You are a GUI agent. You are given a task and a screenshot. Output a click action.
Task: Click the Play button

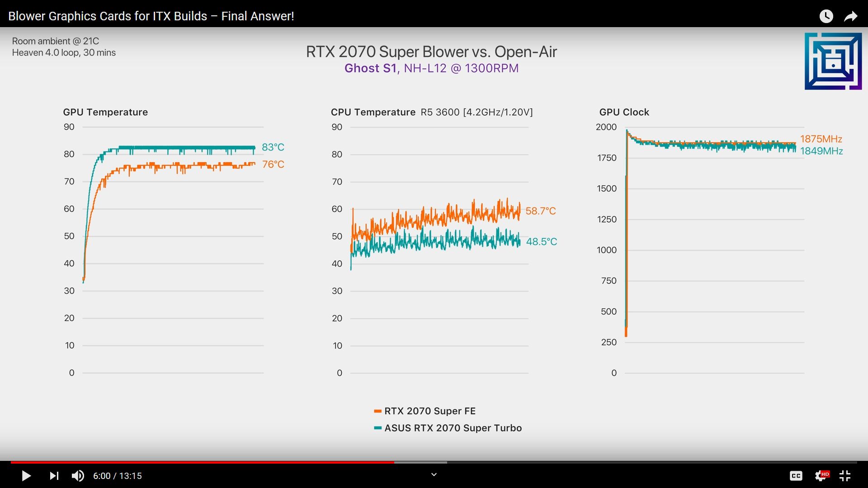(x=26, y=476)
